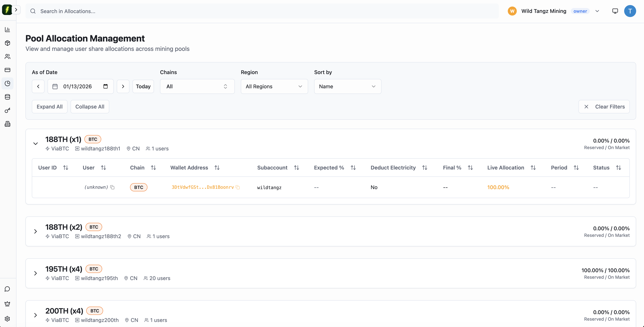Sort the table by Live Allocation column
Screen dimensions: 644x327
533,168
